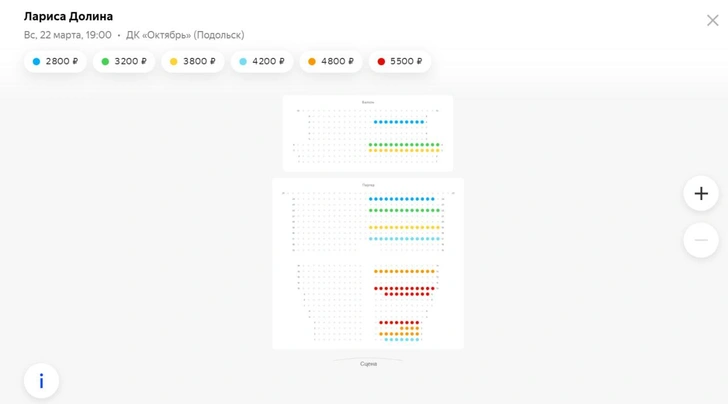
Task: Pick a green seat in the balcony
Action: coord(402,144)
